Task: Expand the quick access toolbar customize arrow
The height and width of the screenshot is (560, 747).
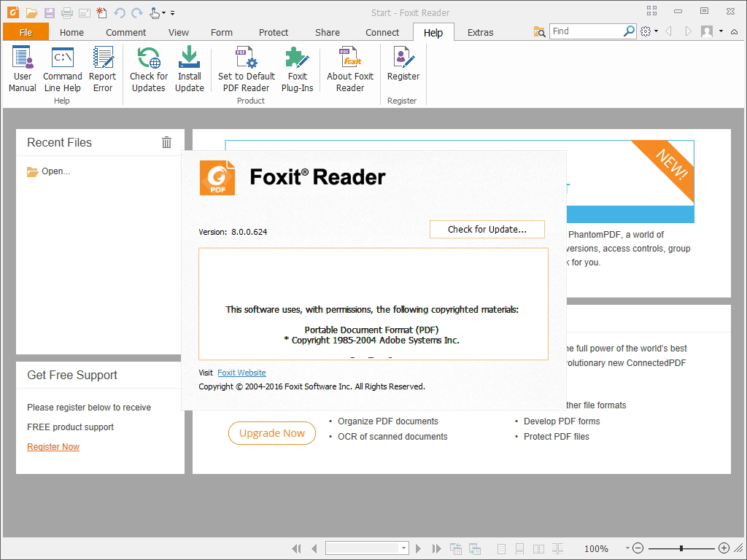Action: pyautogui.click(x=173, y=12)
